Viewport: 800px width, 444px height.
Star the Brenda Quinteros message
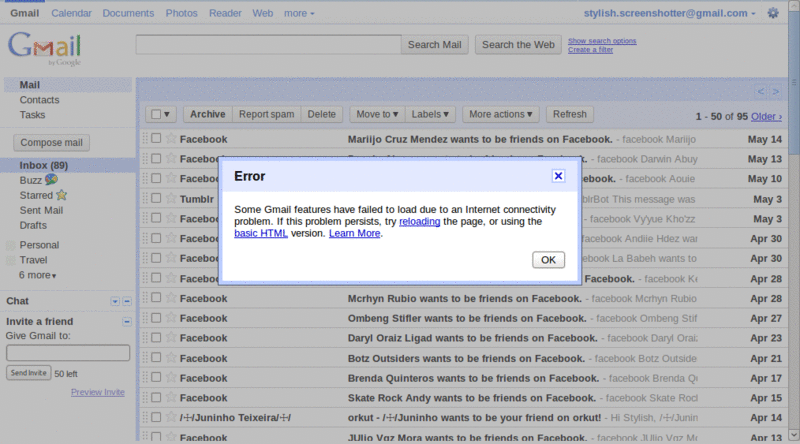pos(171,377)
